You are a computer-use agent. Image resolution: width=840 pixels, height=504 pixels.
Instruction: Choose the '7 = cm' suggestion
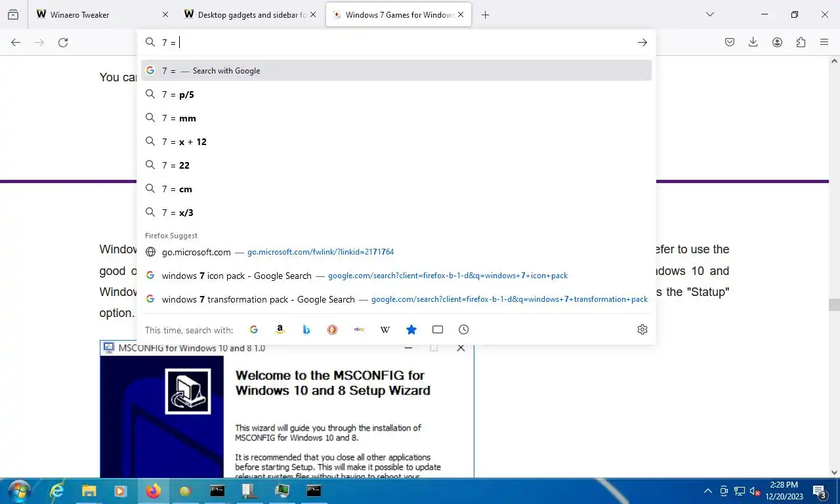pyautogui.click(x=396, y=189)
